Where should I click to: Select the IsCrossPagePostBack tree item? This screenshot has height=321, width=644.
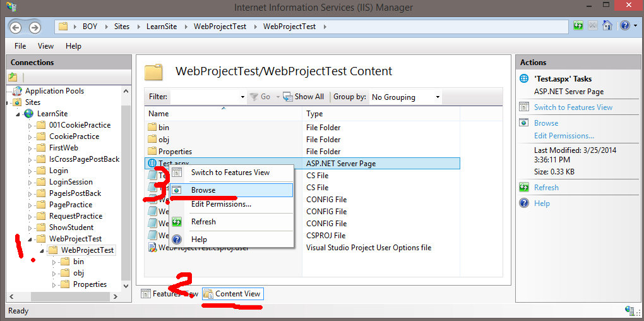pos(84,159)
